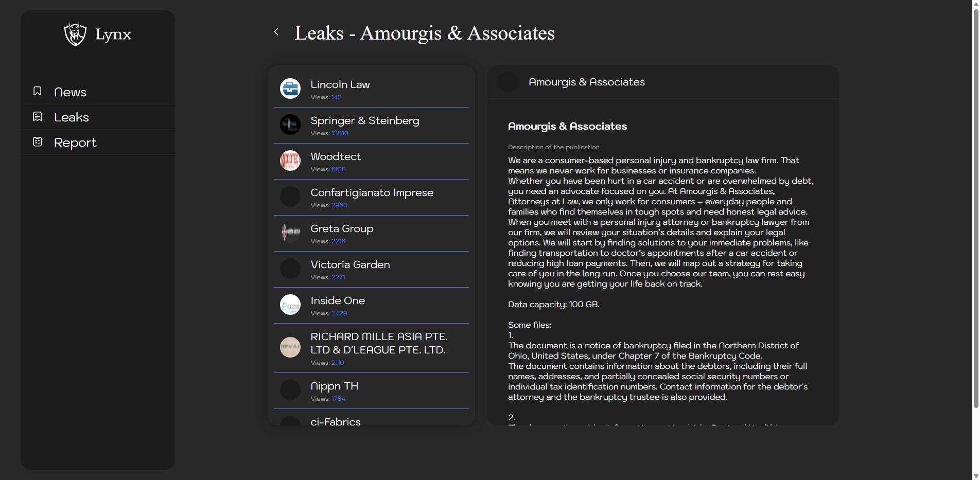
Task: Open the News sidebar label
Action: point(70,92)
